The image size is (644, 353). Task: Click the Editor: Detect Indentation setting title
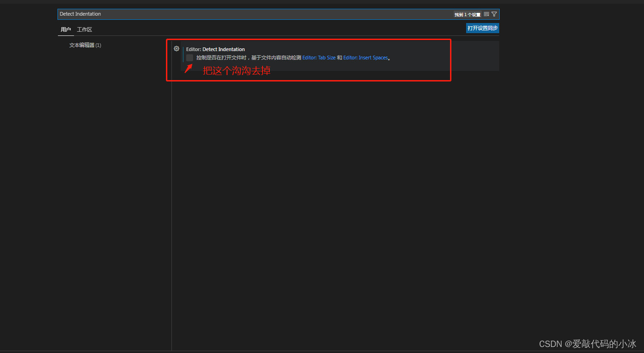click(x=216, y=49)
